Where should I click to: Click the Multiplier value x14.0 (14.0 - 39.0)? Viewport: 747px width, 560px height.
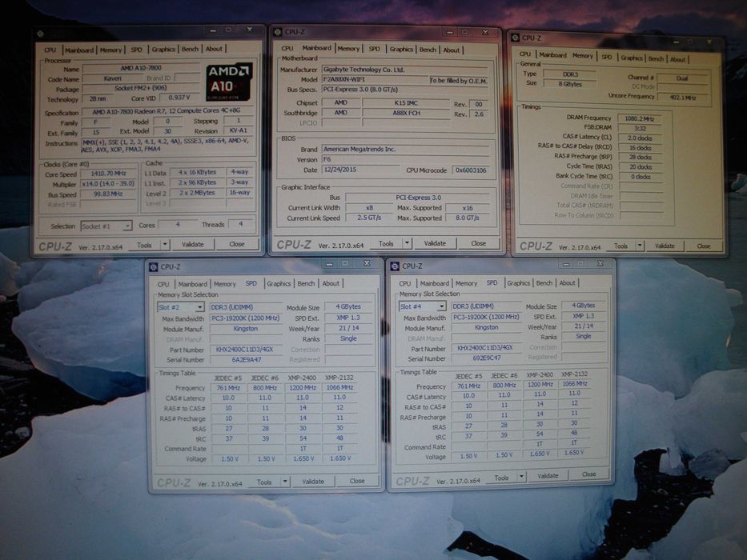[x=108, y=184]
